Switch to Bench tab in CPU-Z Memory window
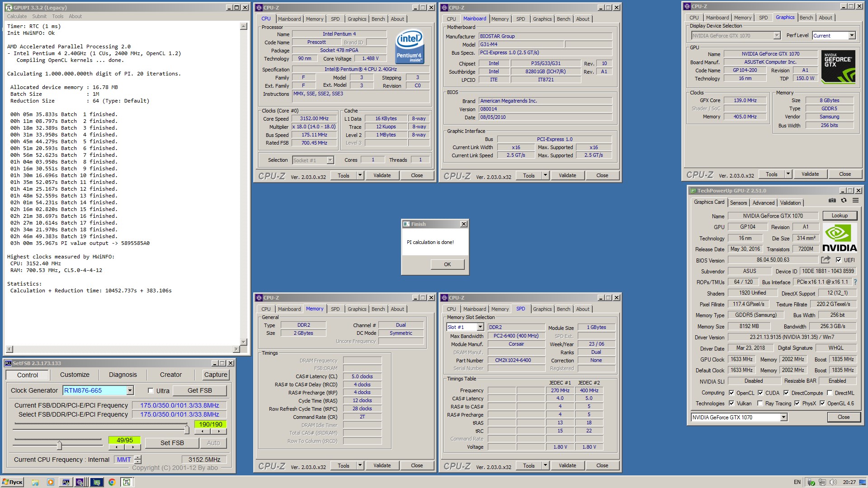Screen dimensions: 868x488 point(378,309)
